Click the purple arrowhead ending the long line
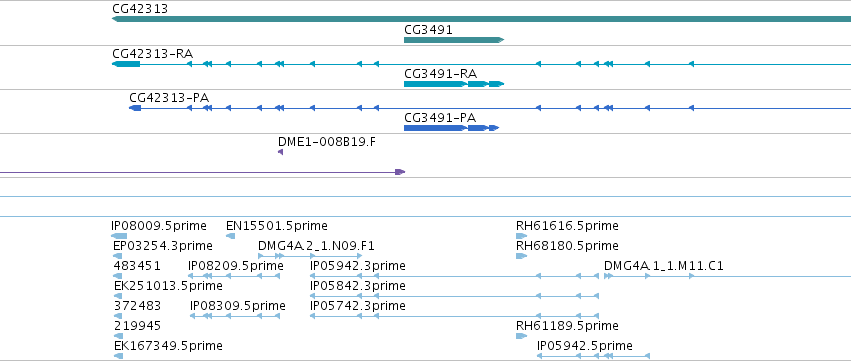Screen dimensions: 851x361 click(x=400, y=172)
